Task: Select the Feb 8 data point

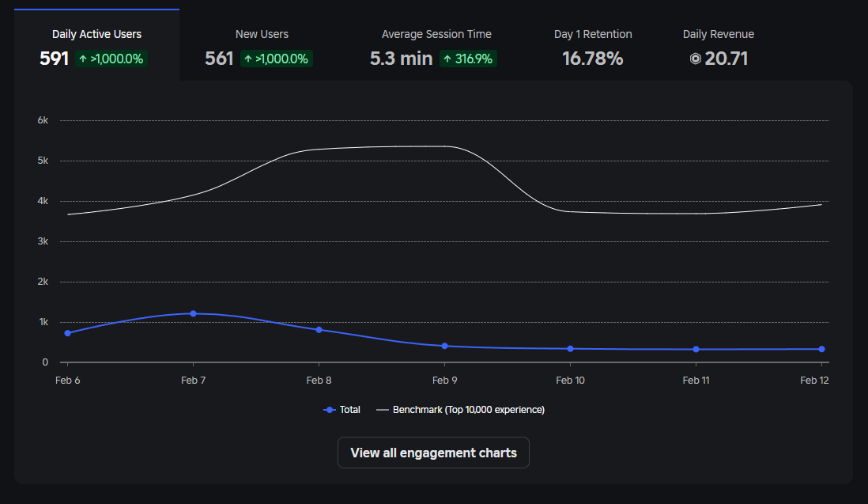Action: click(x=319, y=329)
